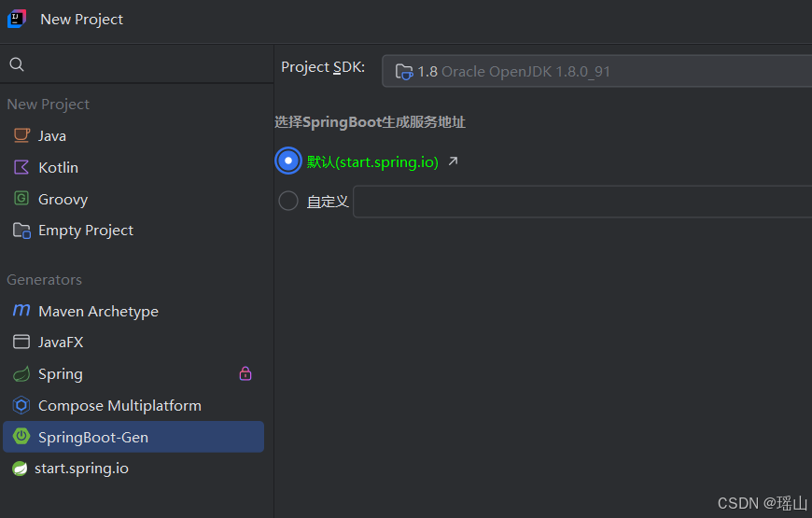Select the JavaFX window icon

21,342
